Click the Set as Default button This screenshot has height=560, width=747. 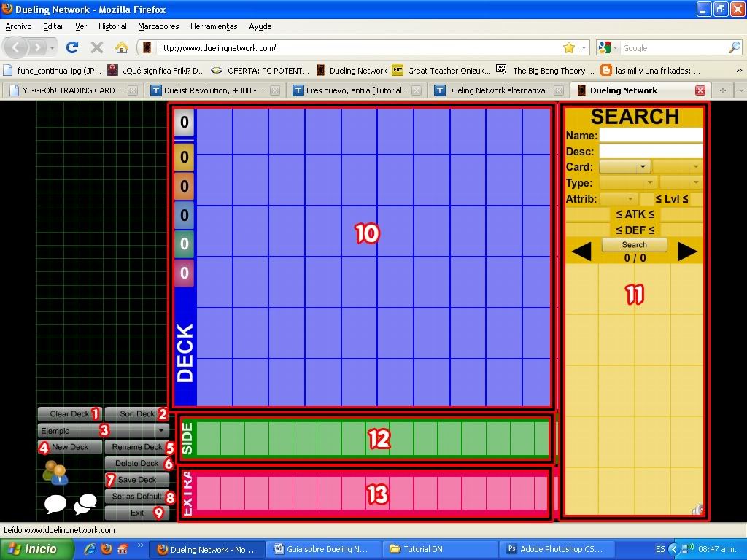pyautogui.click(x=137, y=496)
